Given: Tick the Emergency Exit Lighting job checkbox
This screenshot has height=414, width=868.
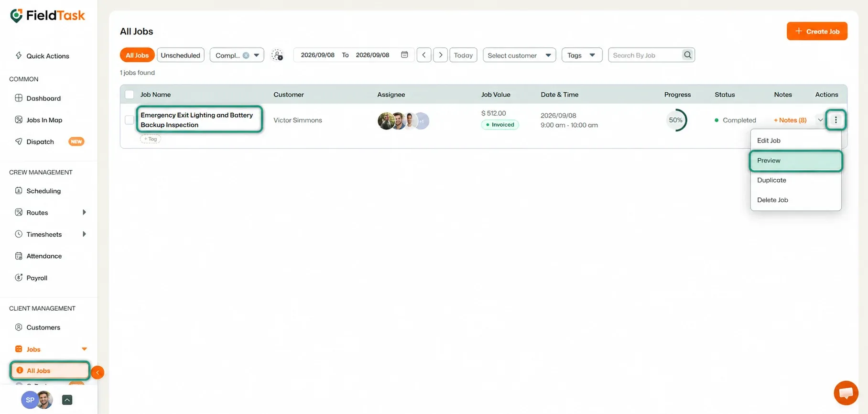Looking at the screenshot, I should [x=129, y=120].
